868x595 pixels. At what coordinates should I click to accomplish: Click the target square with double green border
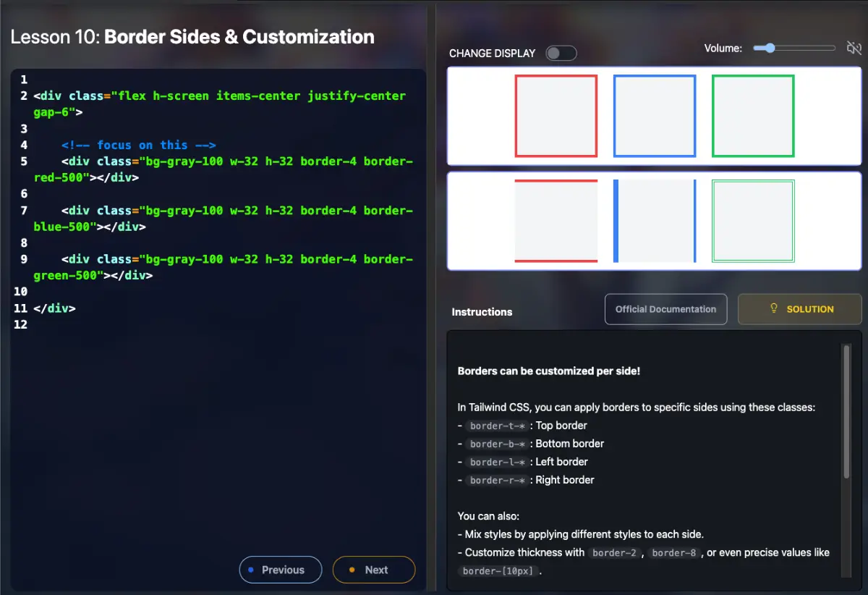click(x=753, y=221)
